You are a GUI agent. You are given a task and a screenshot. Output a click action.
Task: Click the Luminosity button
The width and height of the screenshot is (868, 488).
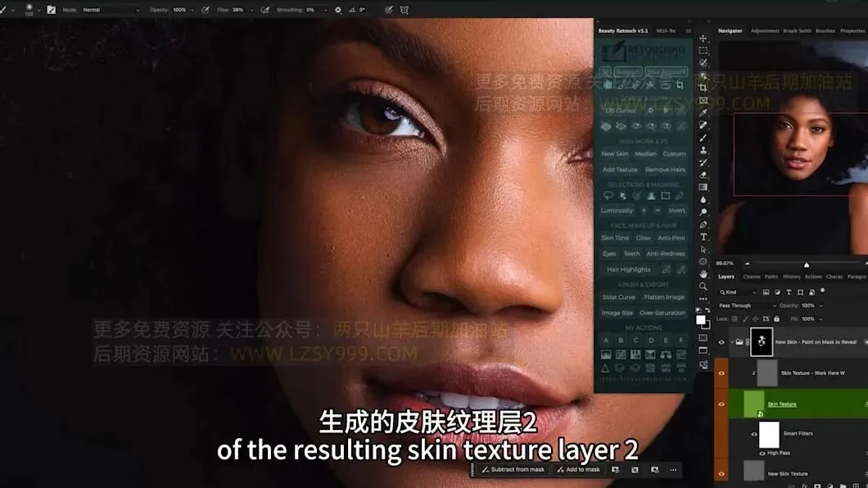[617, 210]
